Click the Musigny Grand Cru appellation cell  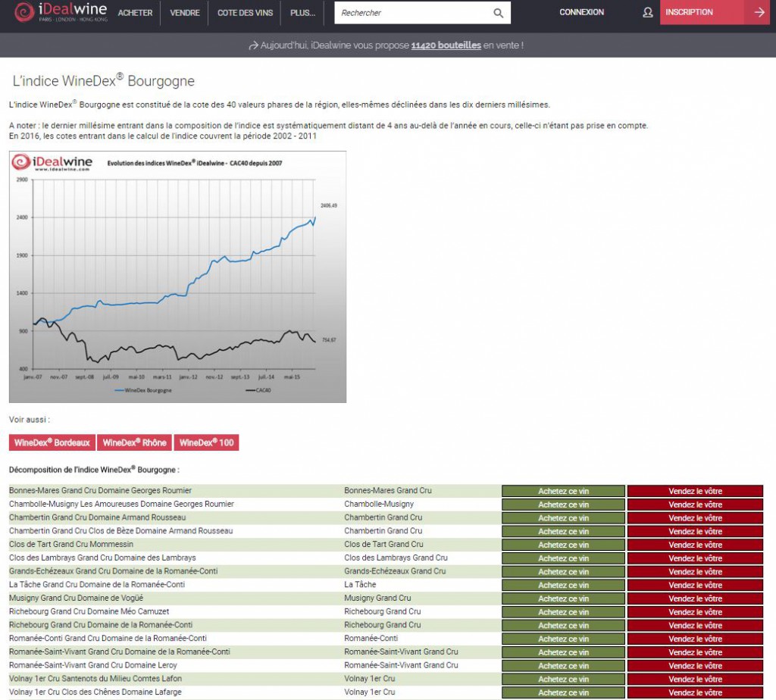point(377,598)
